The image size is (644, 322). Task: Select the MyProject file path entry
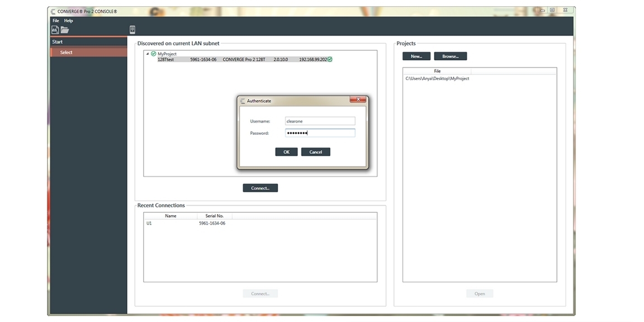point(437,79)
